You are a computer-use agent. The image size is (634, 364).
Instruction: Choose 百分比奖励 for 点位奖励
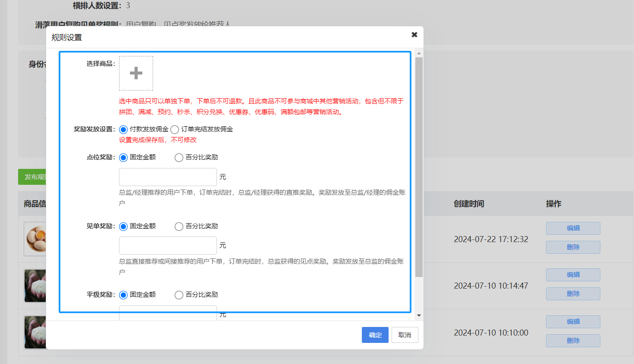(x=179, y=158)
